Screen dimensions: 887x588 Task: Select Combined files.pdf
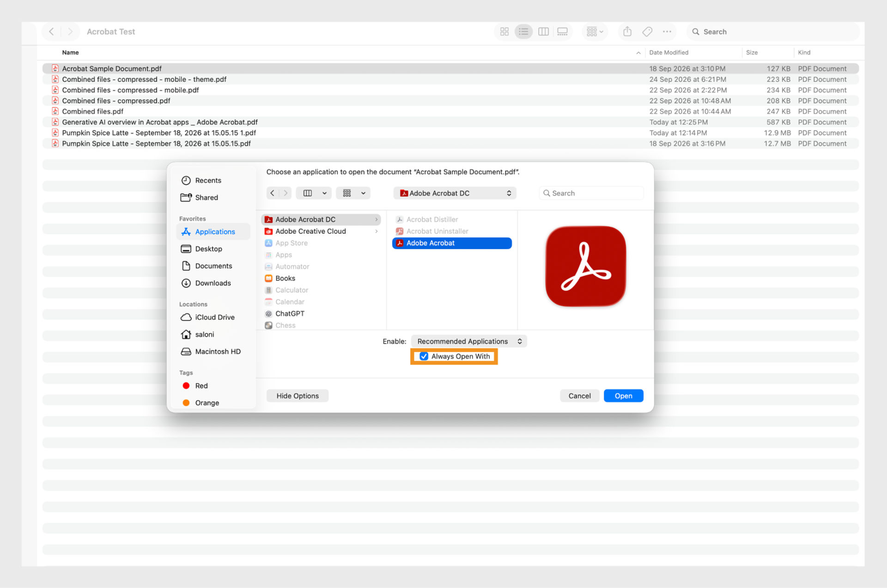point(450,111)
